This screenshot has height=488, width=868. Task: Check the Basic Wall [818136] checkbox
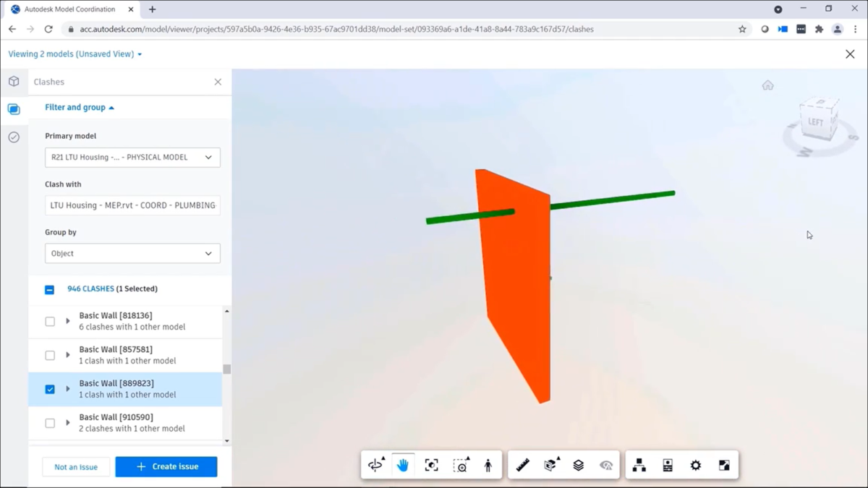click(50, 322)
